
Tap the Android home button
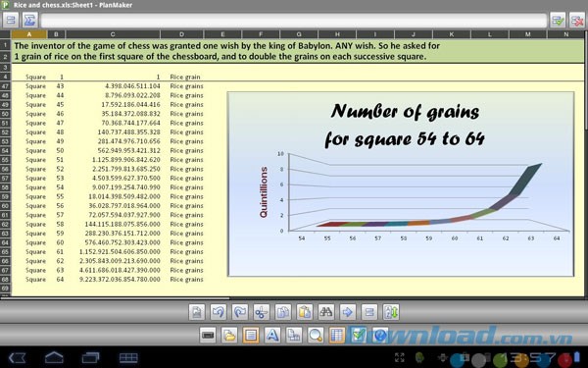(x=54, y=357)
